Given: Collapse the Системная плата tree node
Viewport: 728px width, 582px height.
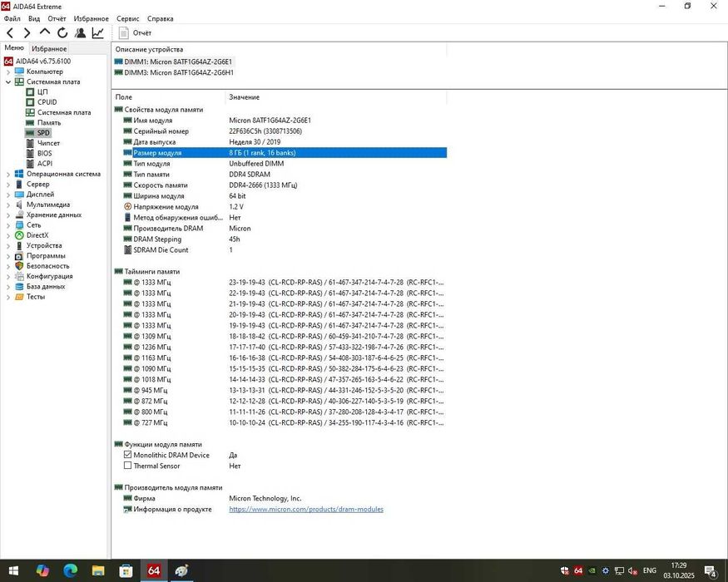Looking at the screenshot, I should pos(7,82).
